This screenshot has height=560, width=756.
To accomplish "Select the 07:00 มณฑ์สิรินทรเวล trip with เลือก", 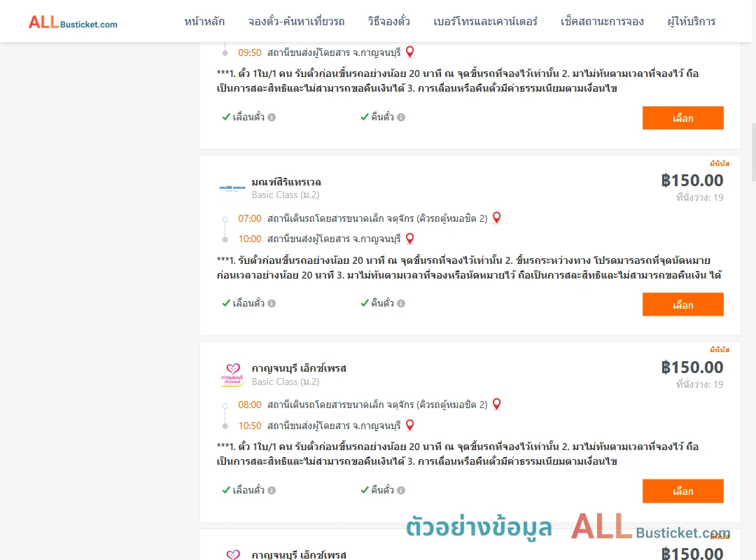I will click(682, 304).
